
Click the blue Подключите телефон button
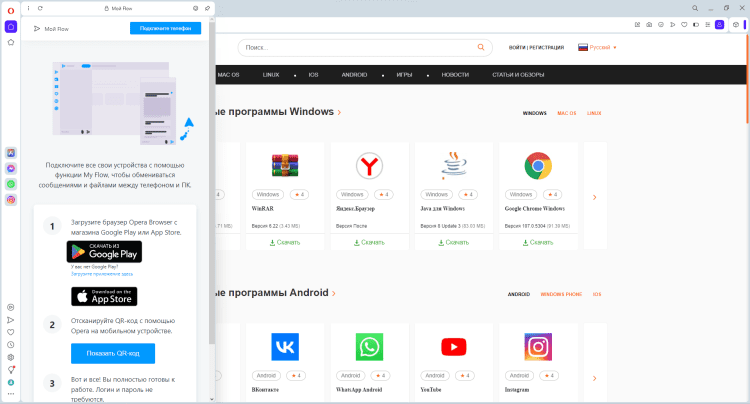(165, 28)
